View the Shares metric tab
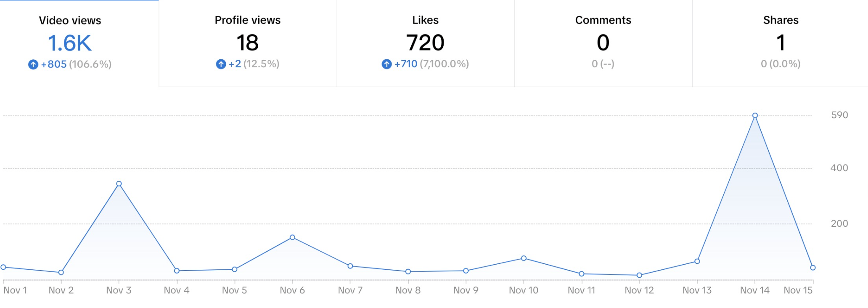The image size is (868, 308). [781, 42]
